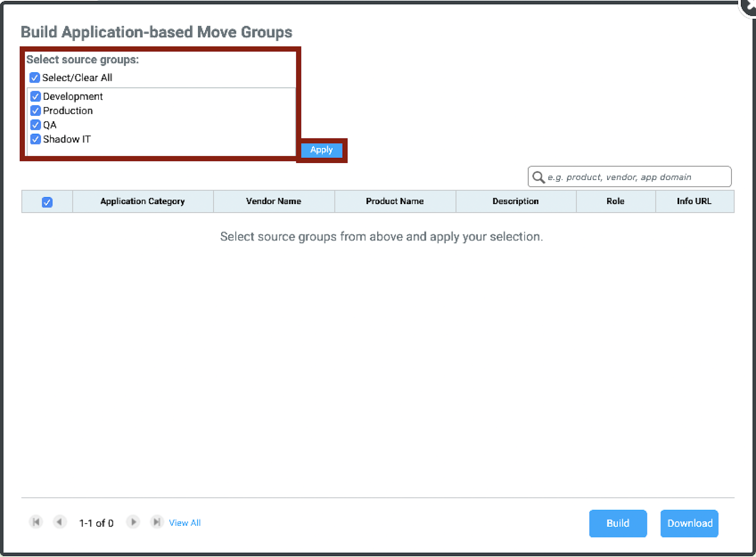
Task: Go to previous page arrow
Action: coord(60,522)
